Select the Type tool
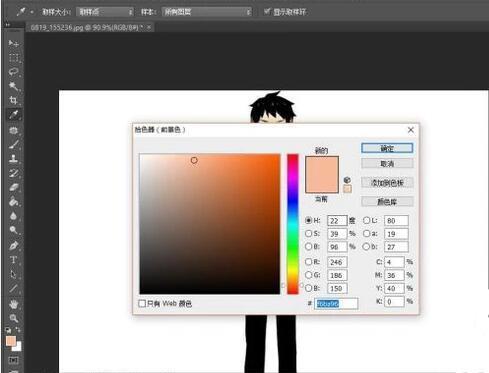Image resolution: width=489 pixels, height=373 pixels. (13, 260)
